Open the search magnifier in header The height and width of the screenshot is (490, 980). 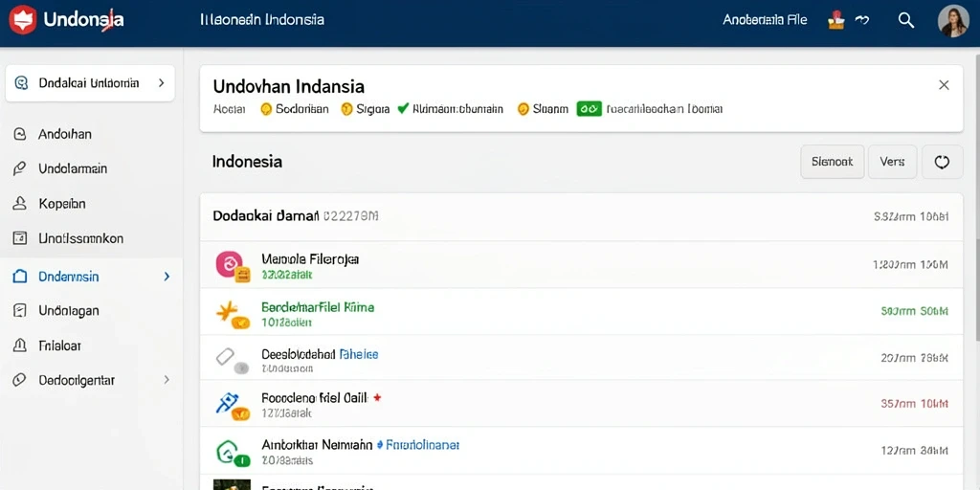(x=906, y=20)
